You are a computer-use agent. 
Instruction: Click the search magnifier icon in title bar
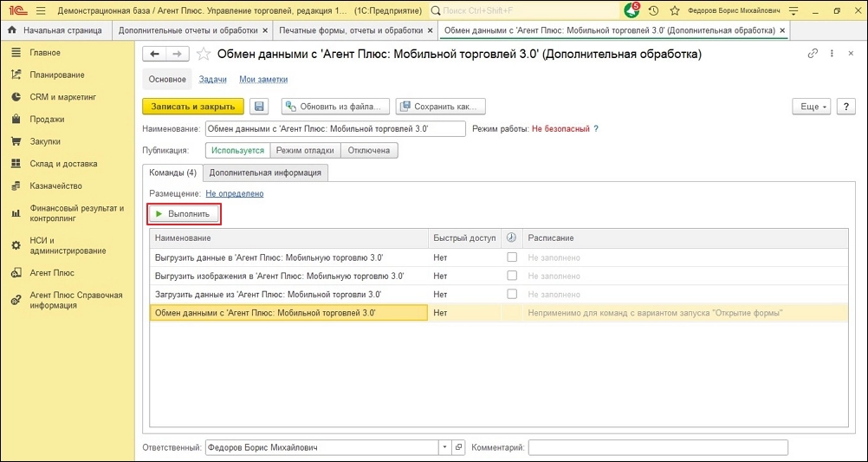pos(437,10)
